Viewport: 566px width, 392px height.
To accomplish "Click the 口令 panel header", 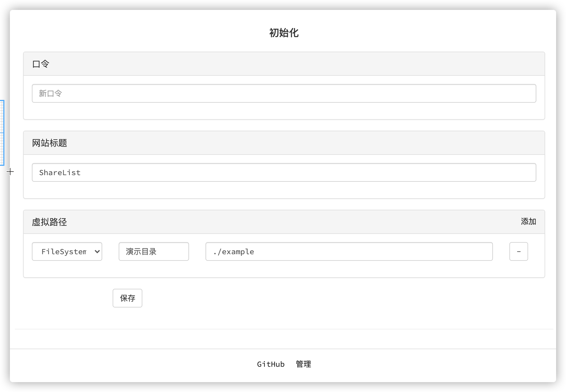I will [x=41, y=64].
